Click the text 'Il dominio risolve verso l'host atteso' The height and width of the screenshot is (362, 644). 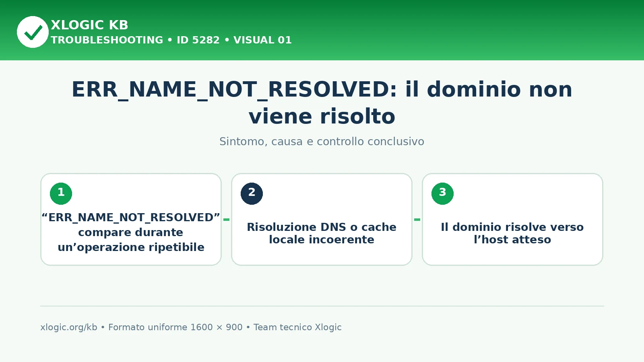coord(512,233)
